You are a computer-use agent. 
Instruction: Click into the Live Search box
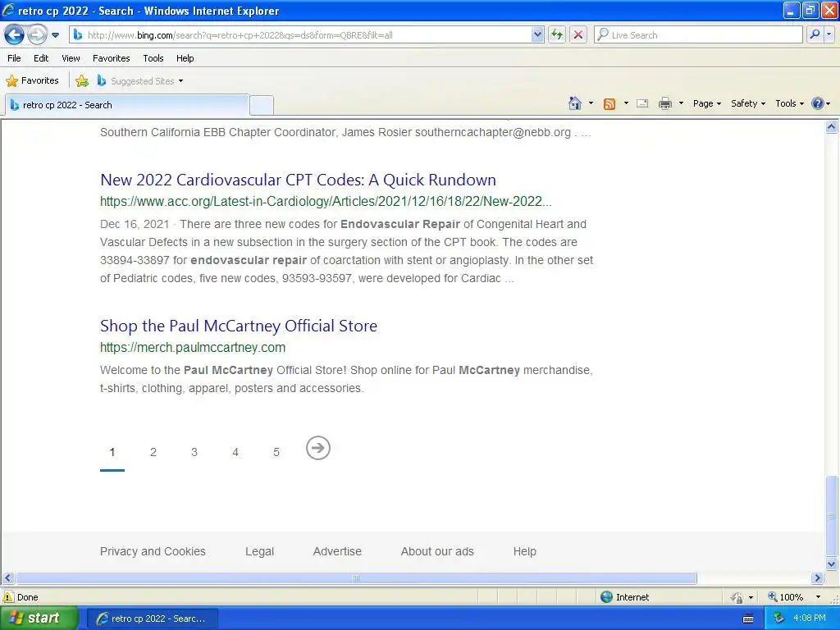[x=698, y=35]
